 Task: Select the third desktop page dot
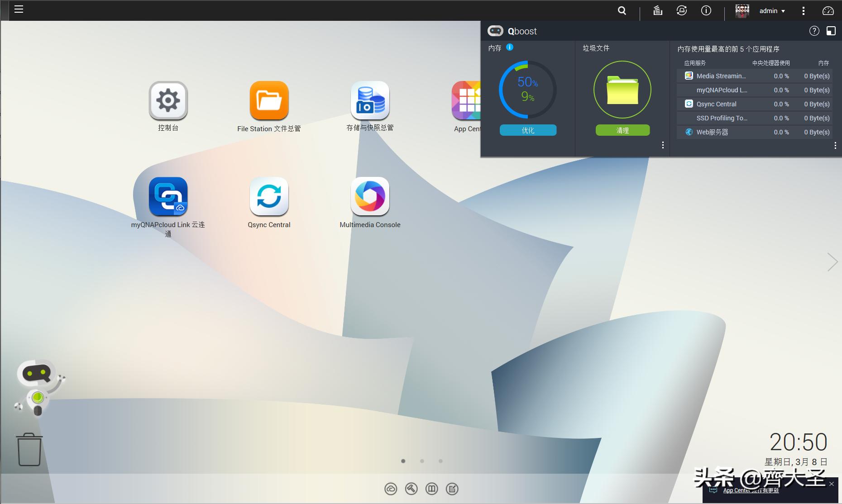[x=440, y=461]
